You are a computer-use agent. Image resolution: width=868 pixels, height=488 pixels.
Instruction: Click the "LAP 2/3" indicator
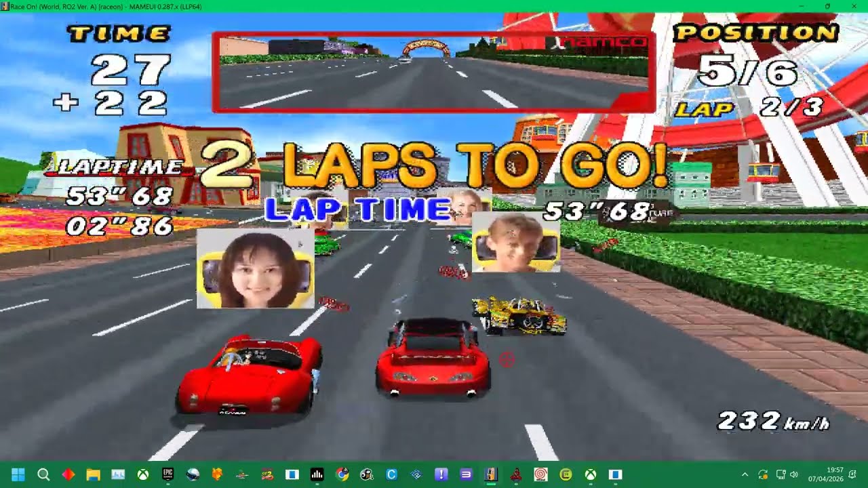pos(749,107)
